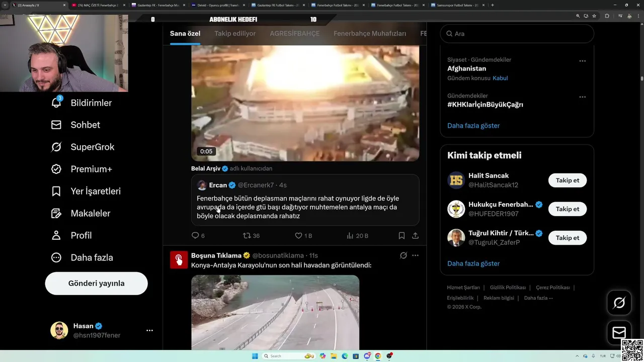
Task: Share the Belal Arşiv post
Action: pyautogui.click(x=415, y=235)
